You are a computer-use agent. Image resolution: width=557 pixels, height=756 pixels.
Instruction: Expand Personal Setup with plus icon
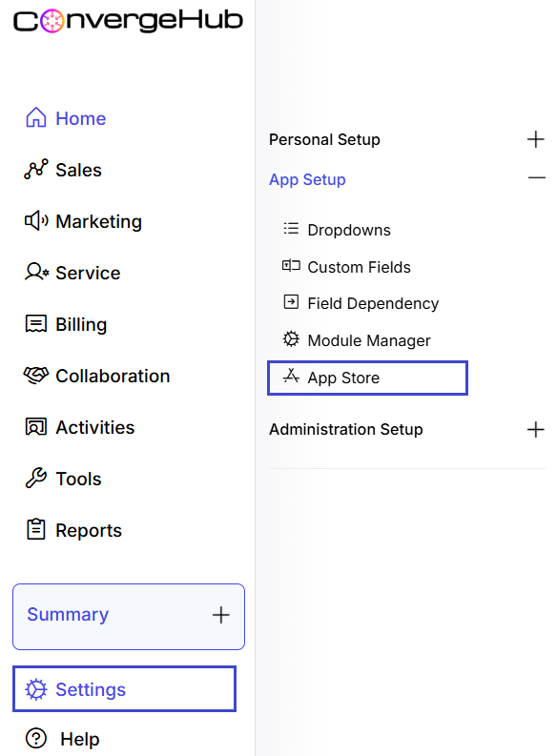coord(536,139)
